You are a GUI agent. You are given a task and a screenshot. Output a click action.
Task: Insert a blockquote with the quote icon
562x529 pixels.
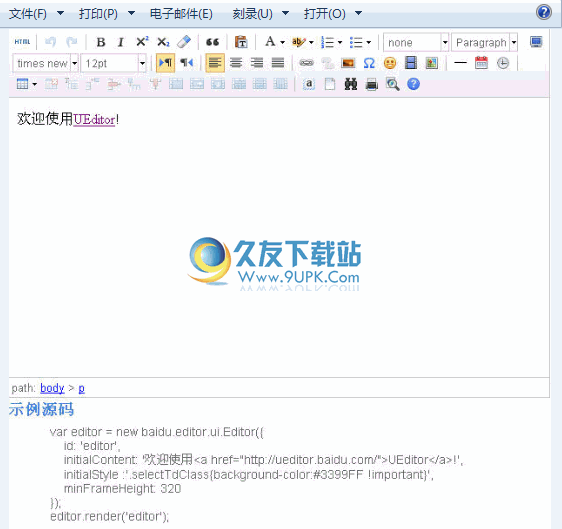pyautogui.click(x=213, y=42)
